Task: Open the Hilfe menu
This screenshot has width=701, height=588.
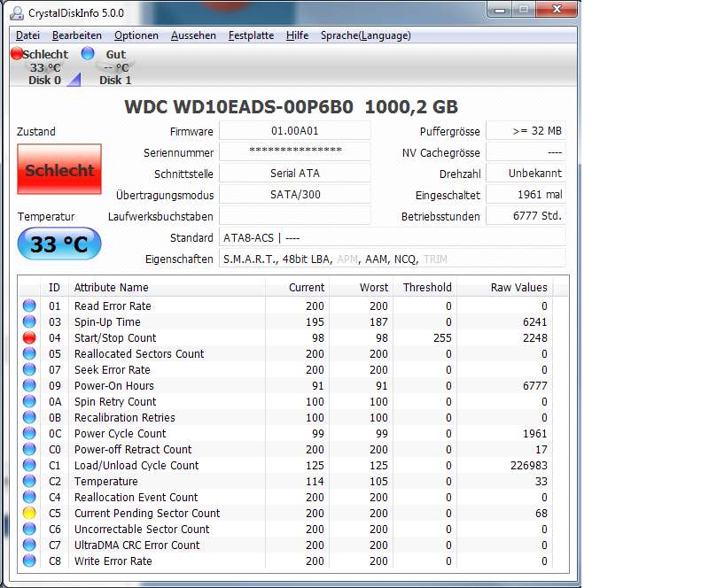Action: (x=297, y=35)
